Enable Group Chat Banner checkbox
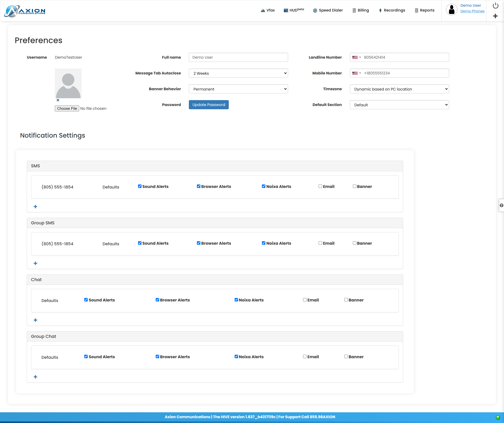 [346, 356]
